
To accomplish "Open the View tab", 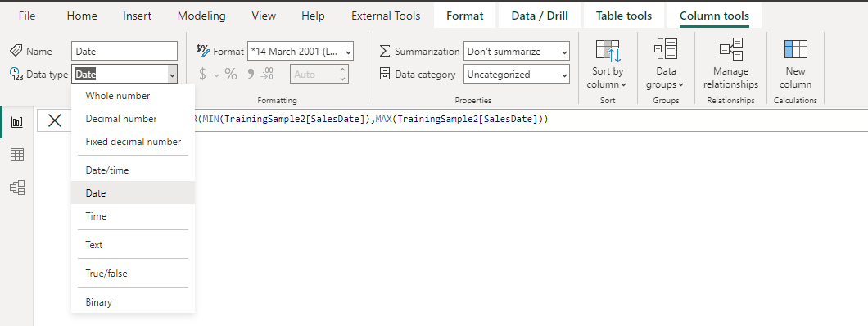I will coord(264,16).
